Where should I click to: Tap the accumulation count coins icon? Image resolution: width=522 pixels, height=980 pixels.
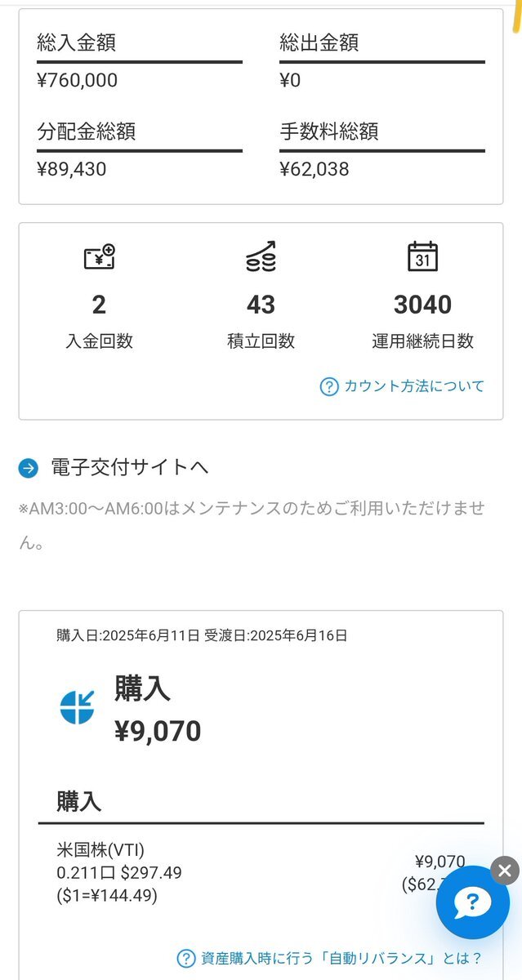pos(261,257)
